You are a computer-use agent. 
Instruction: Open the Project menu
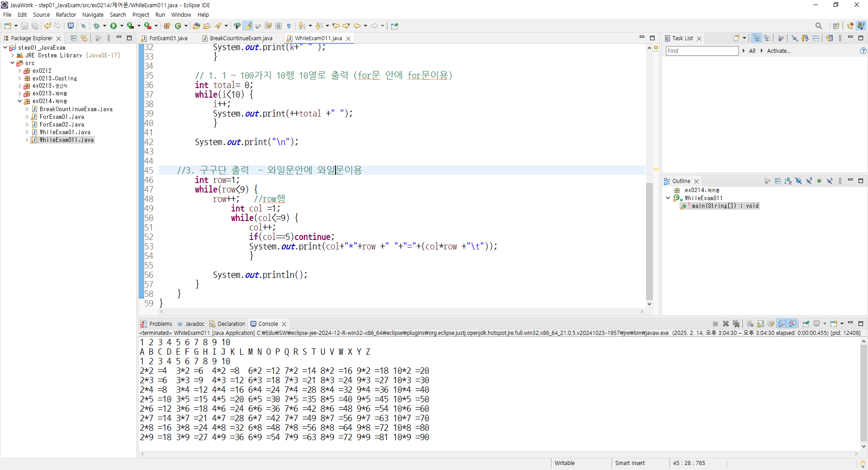point(141,14)
